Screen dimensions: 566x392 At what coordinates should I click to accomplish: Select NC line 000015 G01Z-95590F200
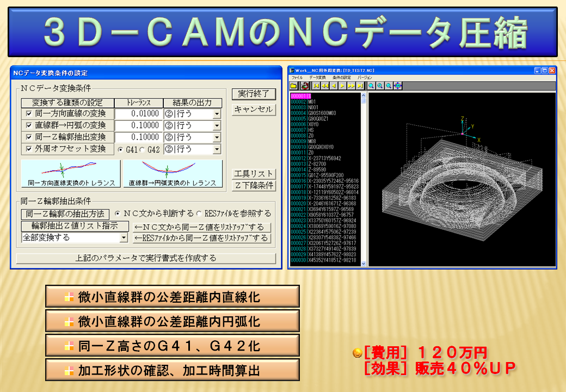click(317, 175)
